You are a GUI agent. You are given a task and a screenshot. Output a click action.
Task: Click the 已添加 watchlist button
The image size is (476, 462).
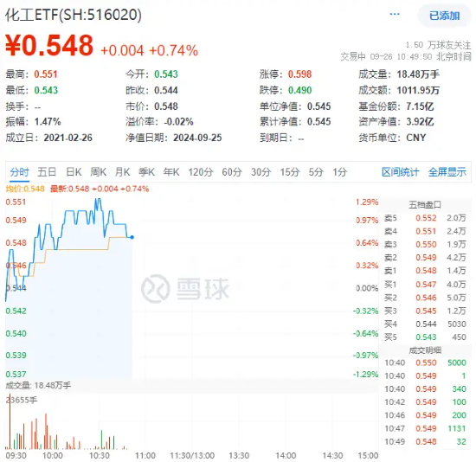click(444, 16)
